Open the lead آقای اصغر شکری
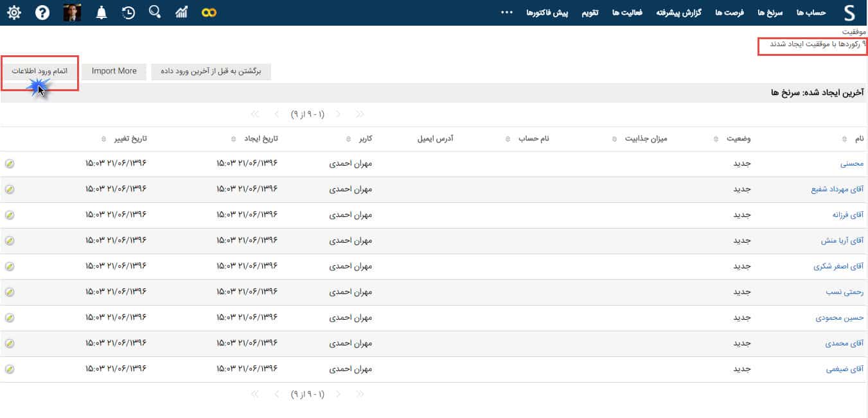Viewport: 868px width, 418px height. pyautogui.click(x=839, y=266)
